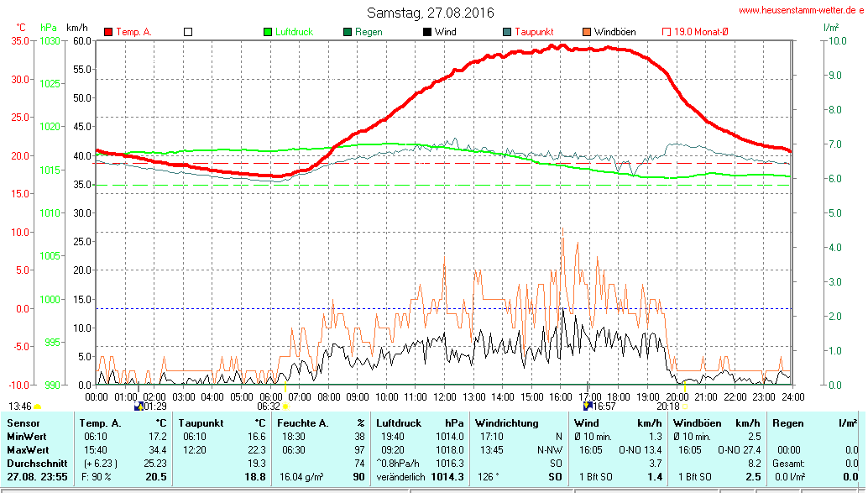868x493 pixels.
Task: Click the yellow sun icon beside 13:46
Action: click(38, 406)
